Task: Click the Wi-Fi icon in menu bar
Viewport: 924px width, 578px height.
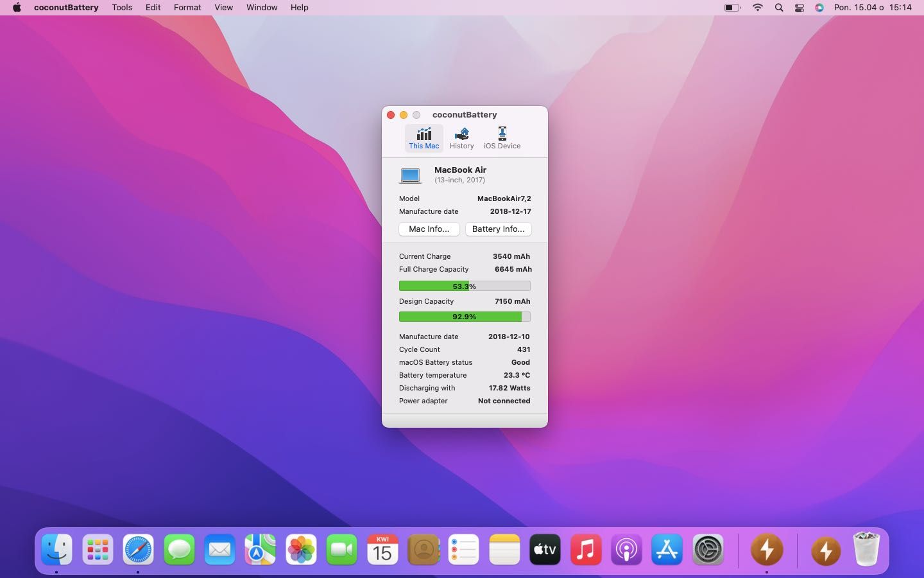Action: pos(758,8)
